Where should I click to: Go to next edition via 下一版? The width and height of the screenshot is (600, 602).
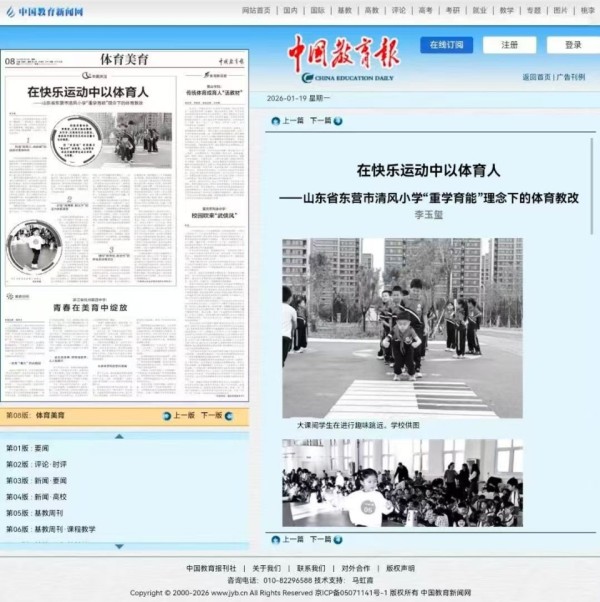point(212,415)
